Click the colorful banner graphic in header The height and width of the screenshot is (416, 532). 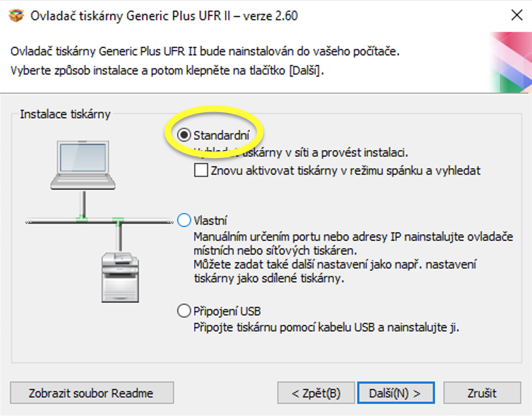click(510, 62)
